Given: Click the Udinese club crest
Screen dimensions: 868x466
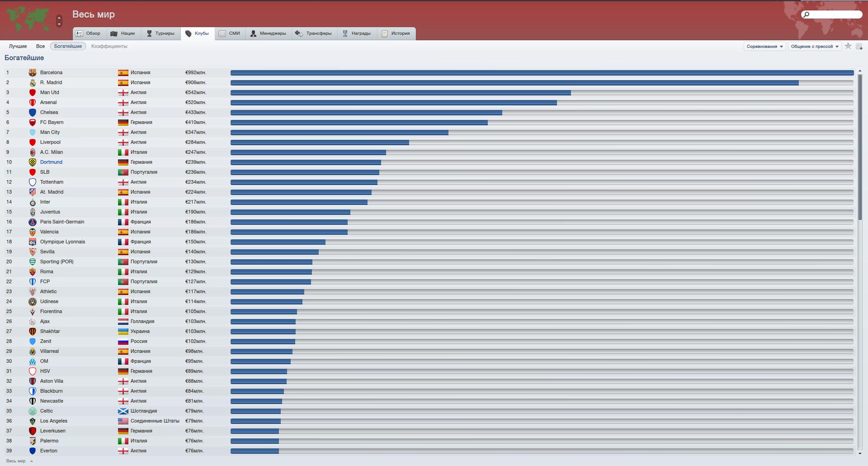Looking at the screenshot, I should tap(33, 301).
